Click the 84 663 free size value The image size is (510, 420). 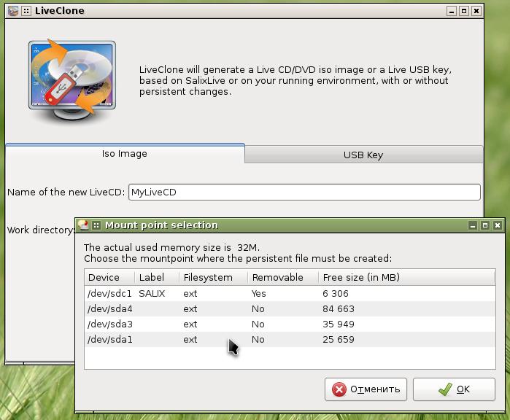pos(339,309)
